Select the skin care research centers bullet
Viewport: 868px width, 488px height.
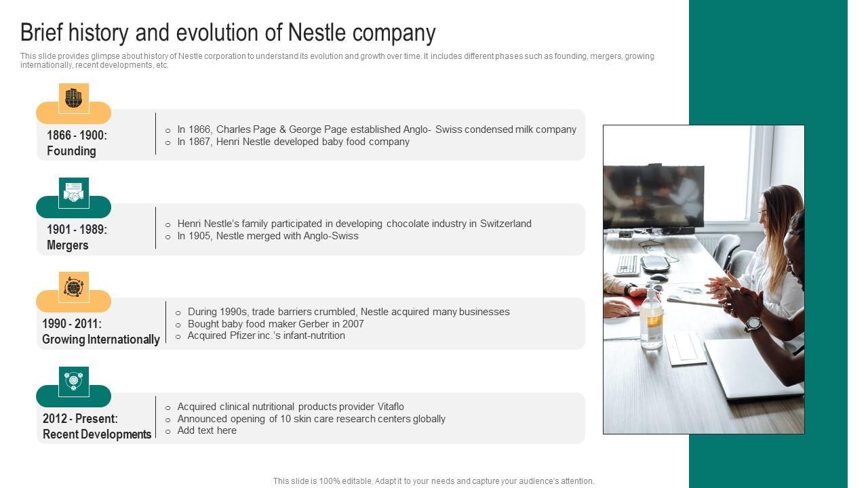pos(311,419)
